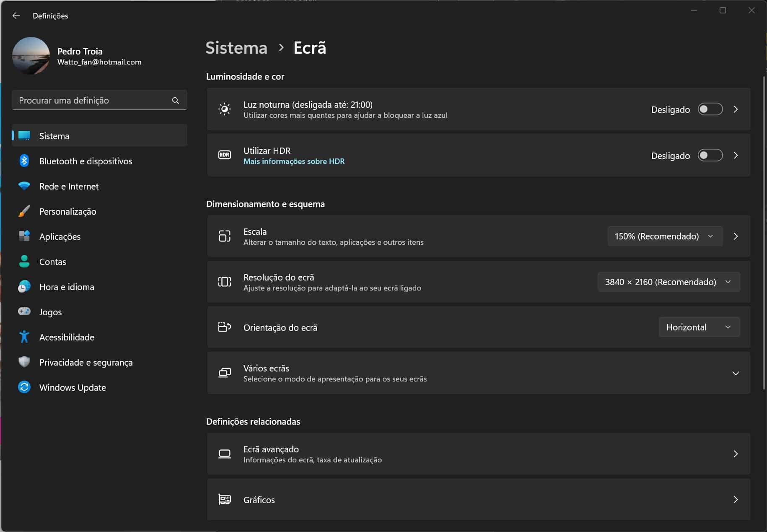Click the Acessibilidade figure icon
This screenshot has width=767, height=532.
[24, 337]
